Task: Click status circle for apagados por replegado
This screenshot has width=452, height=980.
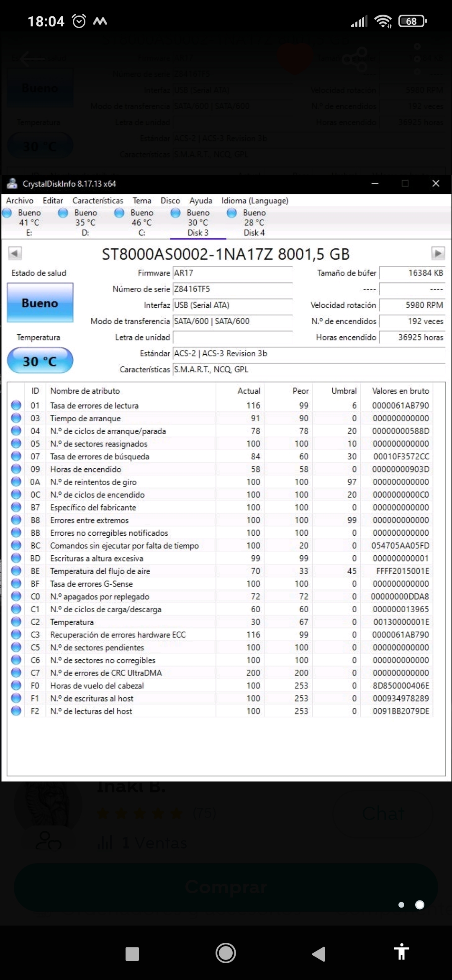Action: [16, 596]
